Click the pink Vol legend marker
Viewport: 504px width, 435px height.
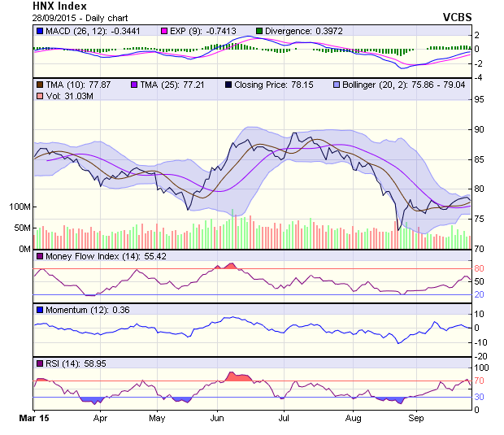pos(39,97)
